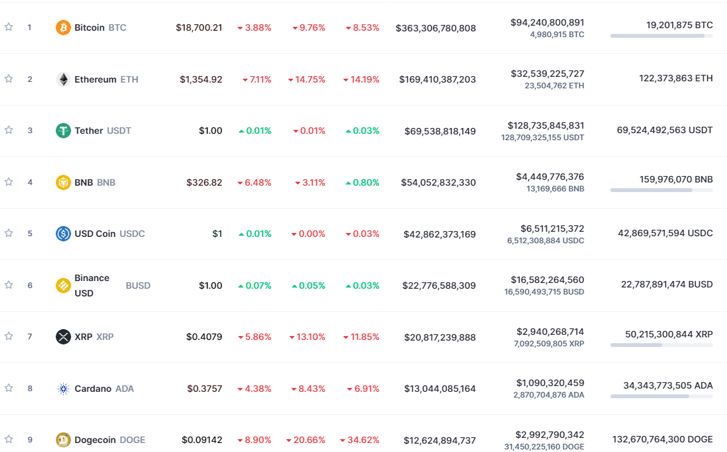This screenshot has height=452, width=727.
Task: Click the USD Coin blue logo icon
Action: [x=63, y=233]
